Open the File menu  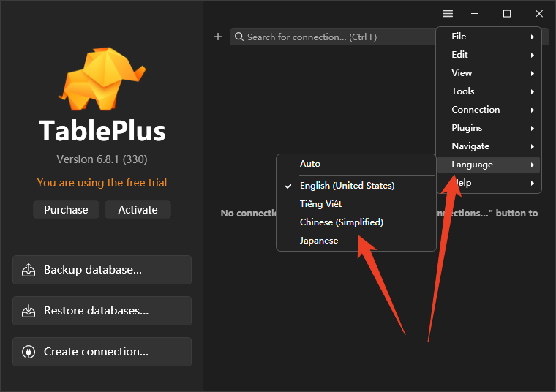click(489, 37)
